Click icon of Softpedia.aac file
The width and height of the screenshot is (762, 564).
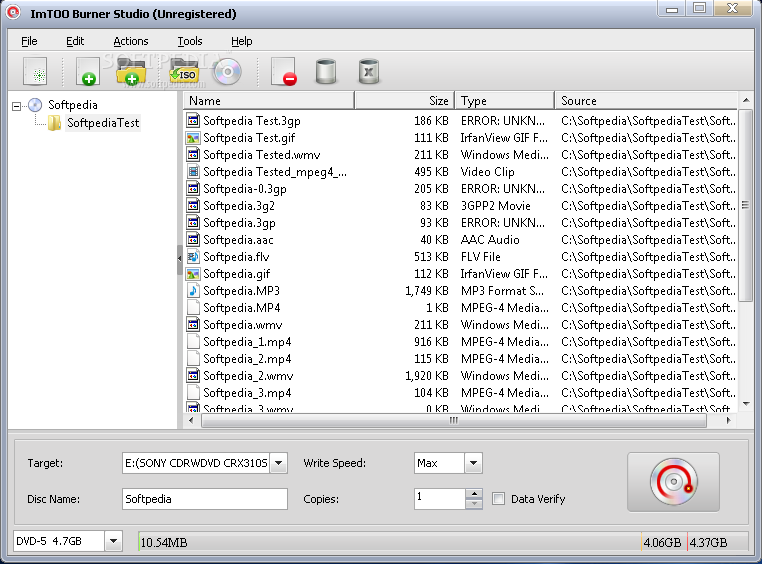(193, 239)
